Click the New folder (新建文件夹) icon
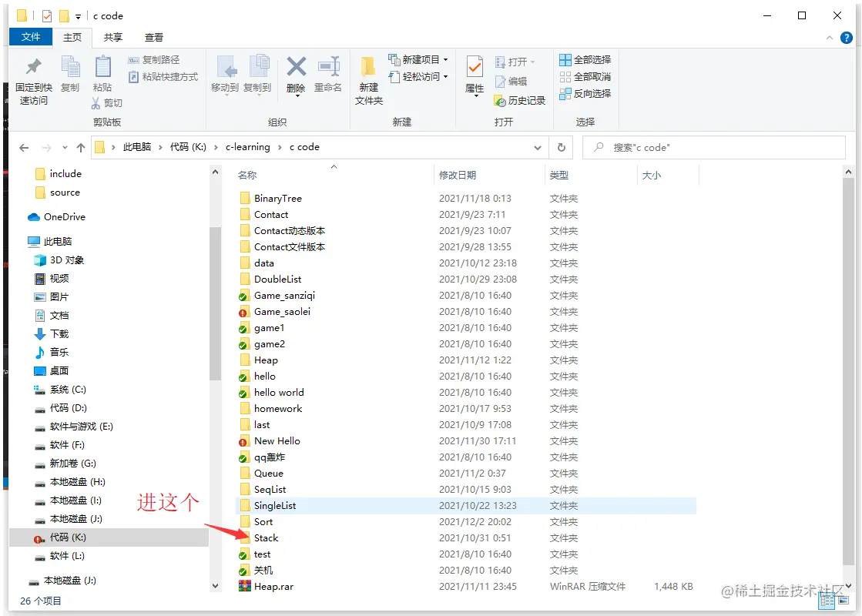The width and height of the screenshot is (862, 616). pyautogui.click(x=367, y=67)
